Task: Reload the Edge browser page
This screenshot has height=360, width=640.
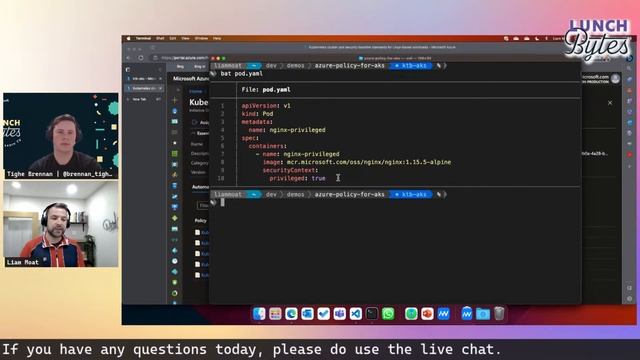Action: coord(141,58)
